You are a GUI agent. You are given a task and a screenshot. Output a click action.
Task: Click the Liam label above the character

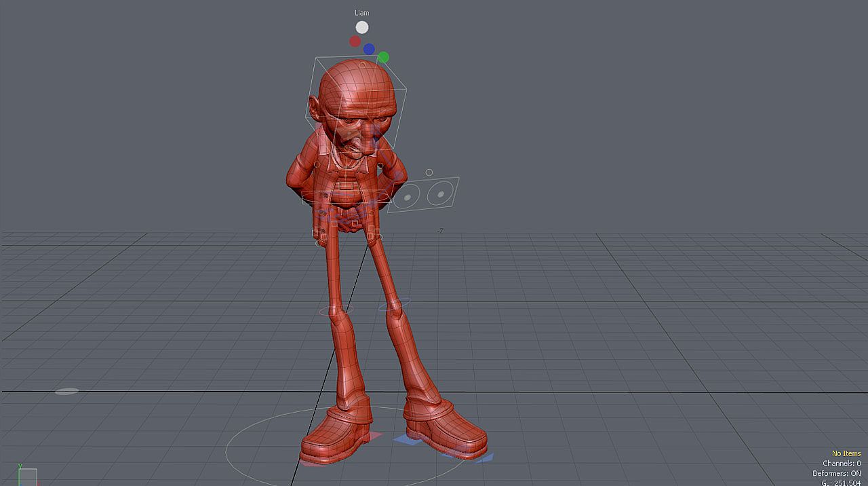click(361, 13)
